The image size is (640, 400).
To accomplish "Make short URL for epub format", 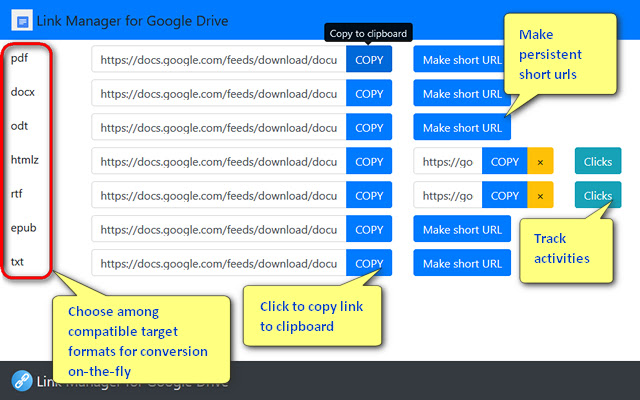I will click(x=462, y=229).
